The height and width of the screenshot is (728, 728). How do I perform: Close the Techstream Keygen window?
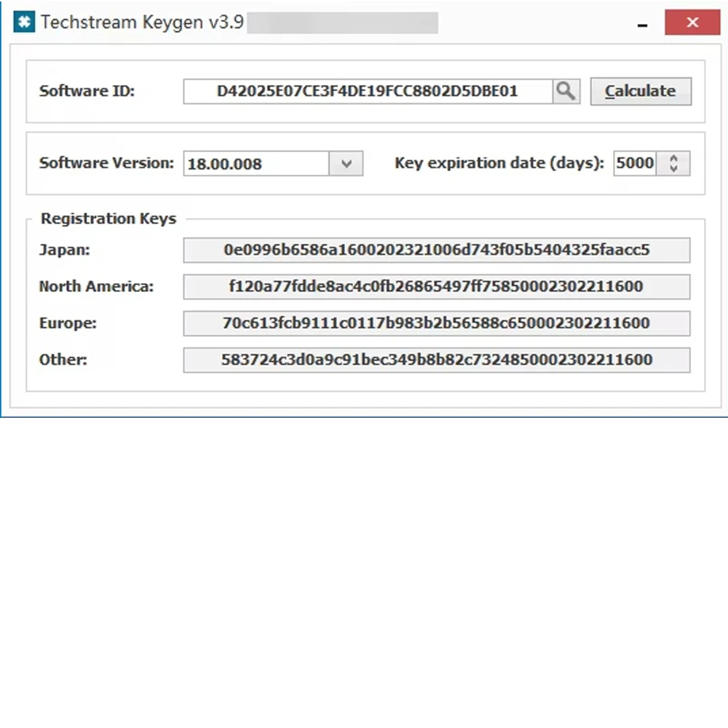(692, 23)
